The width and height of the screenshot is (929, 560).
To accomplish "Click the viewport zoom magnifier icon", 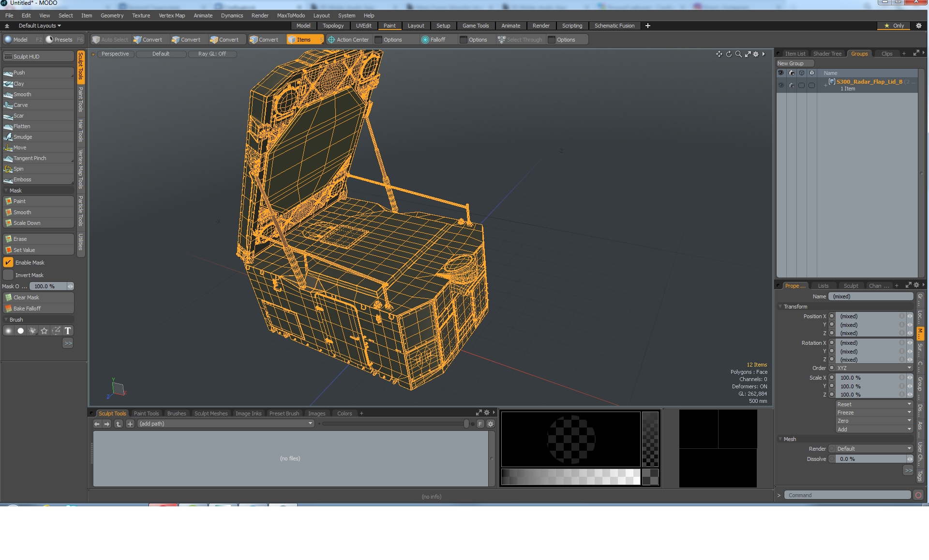I will 738,54.
